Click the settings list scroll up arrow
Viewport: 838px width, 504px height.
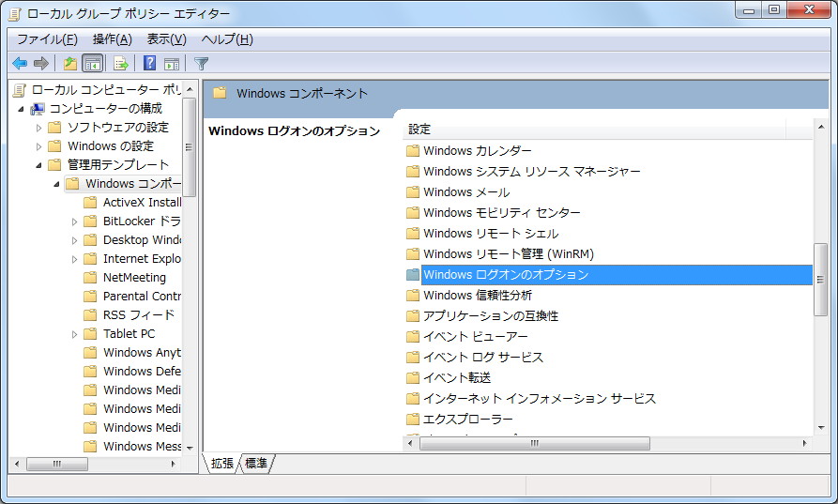(x=821, y=128)
